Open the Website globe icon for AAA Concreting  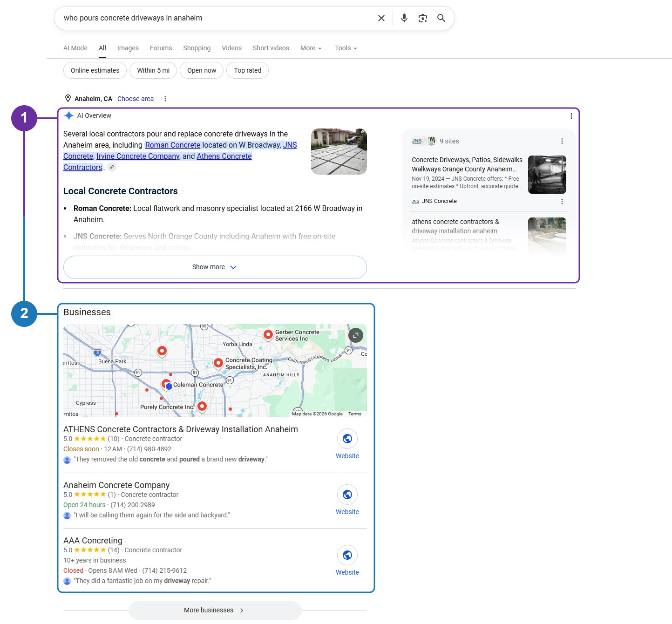coord(347,555)
